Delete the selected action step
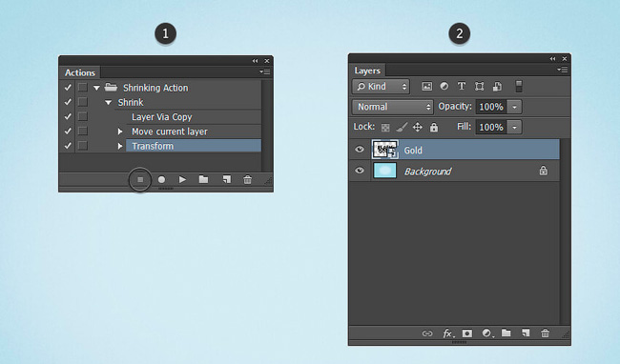620x364 pixels. point(248,180)
